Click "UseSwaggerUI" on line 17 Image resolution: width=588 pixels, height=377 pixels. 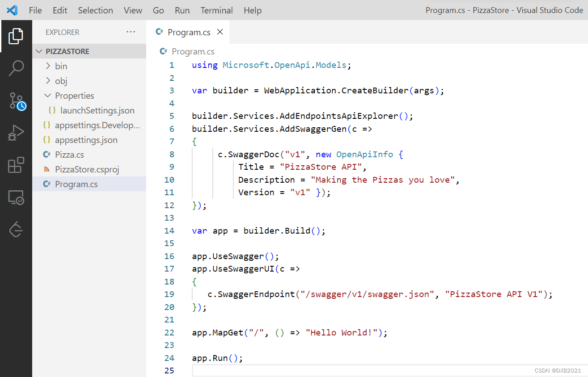244,269
